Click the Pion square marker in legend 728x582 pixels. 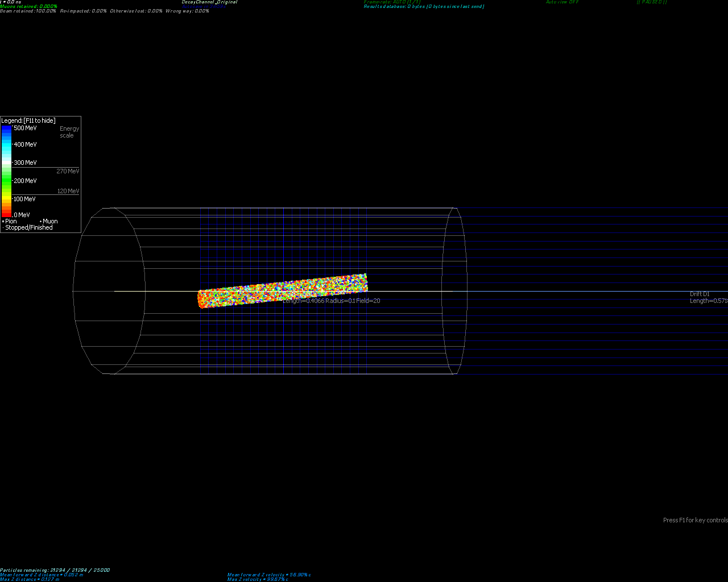(3, 221)
